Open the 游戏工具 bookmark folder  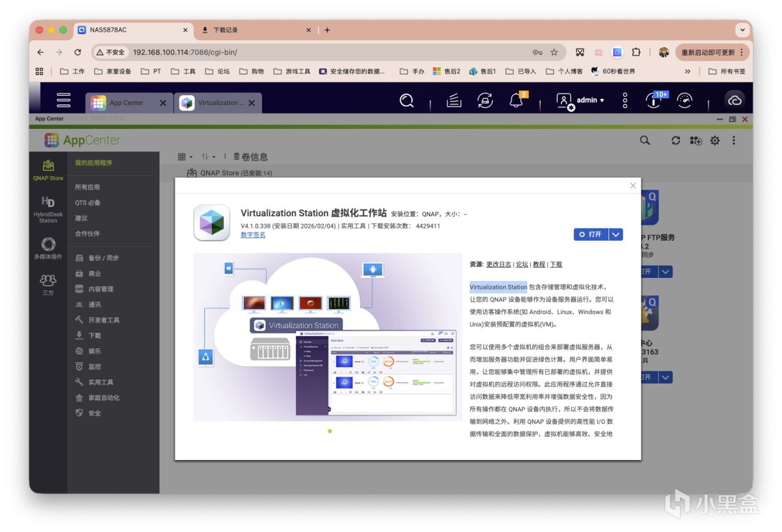coord(292,71)
